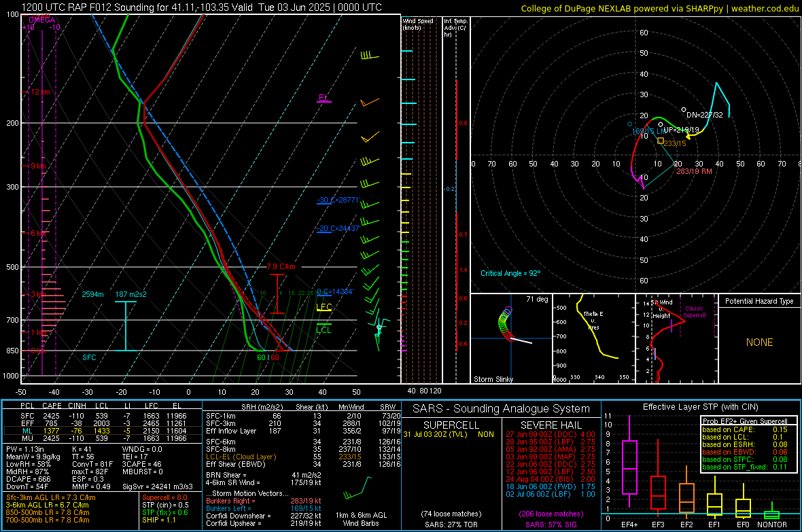Select the DN=227/32 hodograph label

(x=704, y=115)
